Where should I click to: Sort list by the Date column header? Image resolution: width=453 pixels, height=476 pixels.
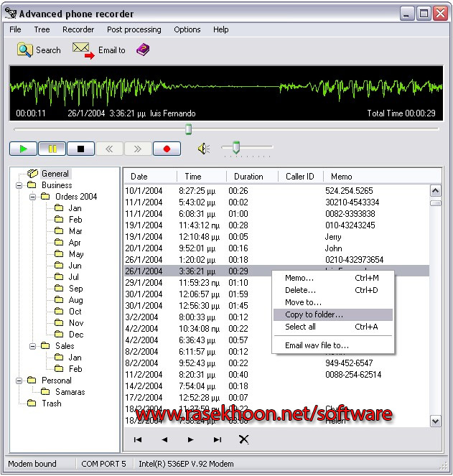(x=150, y=177)
